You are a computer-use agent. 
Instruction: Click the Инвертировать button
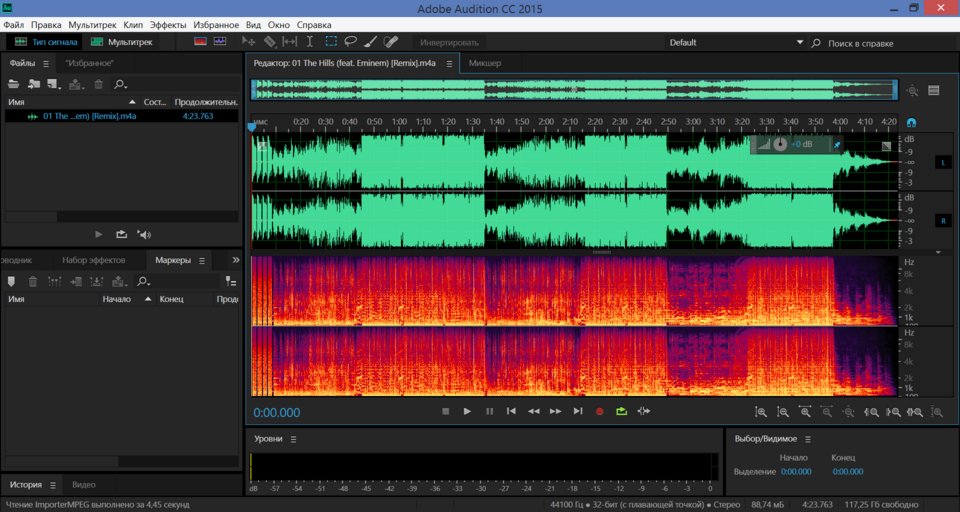pyautogui.click(x=449, y=43)
